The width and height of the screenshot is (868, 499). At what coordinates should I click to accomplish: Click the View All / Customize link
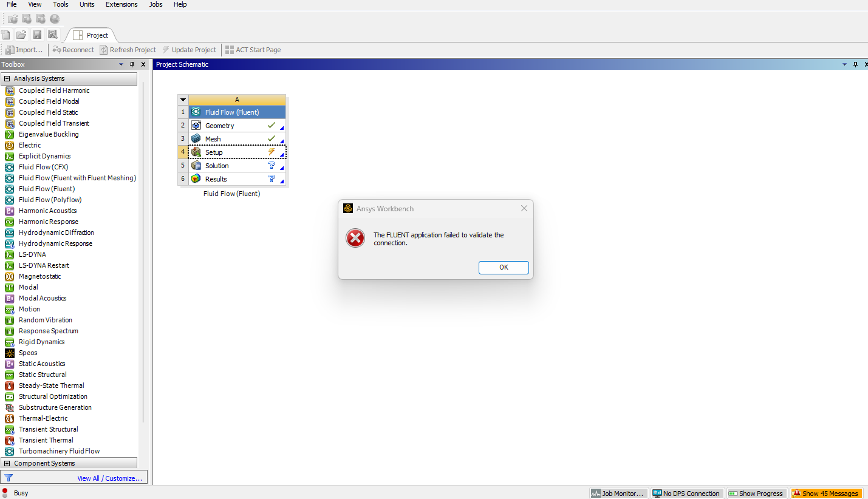[110, 478]
